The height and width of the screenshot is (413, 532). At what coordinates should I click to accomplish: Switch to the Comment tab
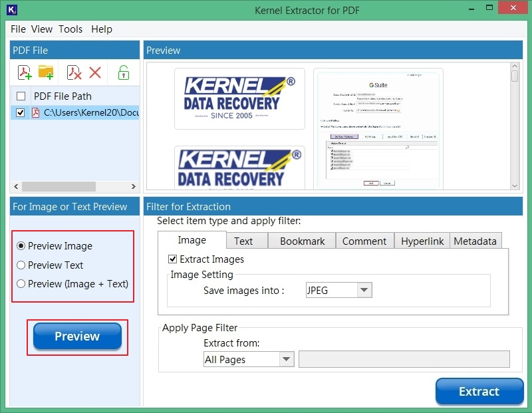coord(364,241)
